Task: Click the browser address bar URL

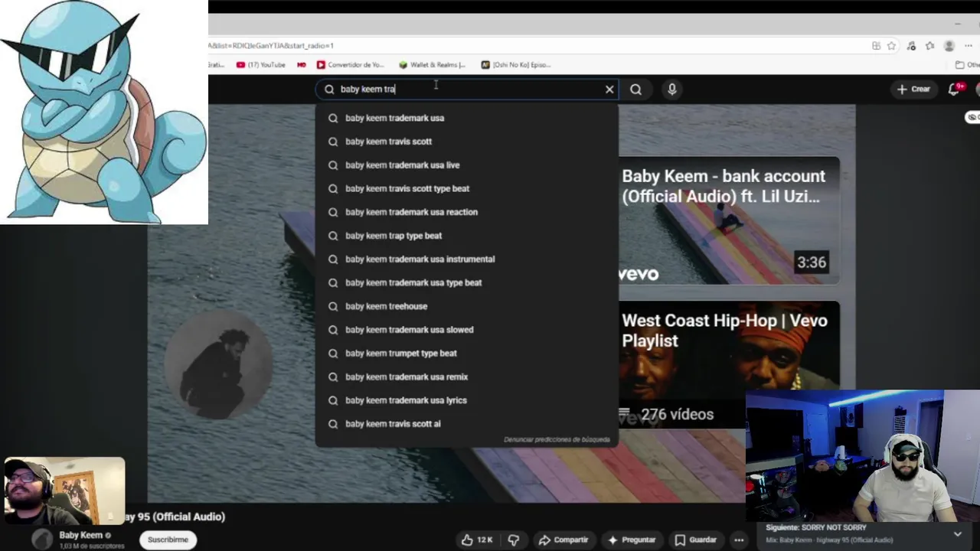Action: (x=271, y=46)
